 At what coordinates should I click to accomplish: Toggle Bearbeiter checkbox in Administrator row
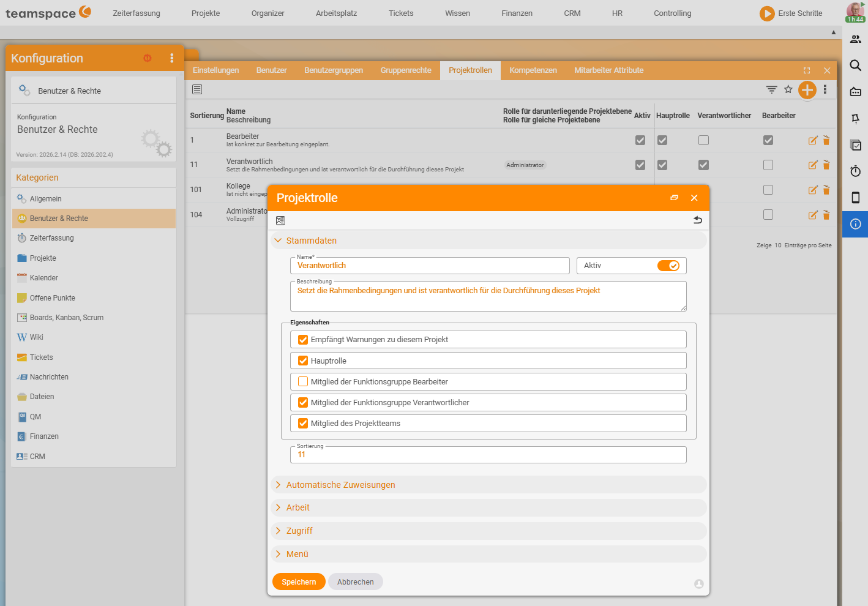[768, 215]
